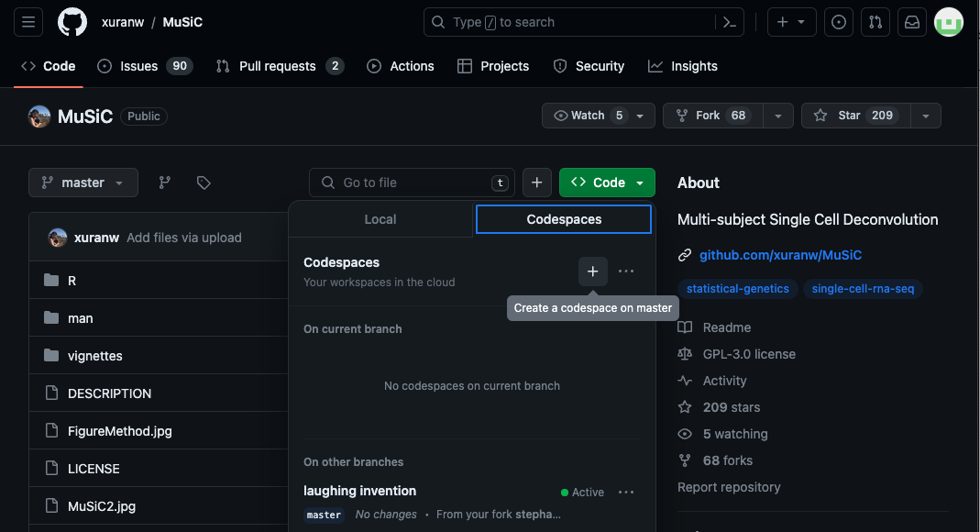Open the man folder

80,318
